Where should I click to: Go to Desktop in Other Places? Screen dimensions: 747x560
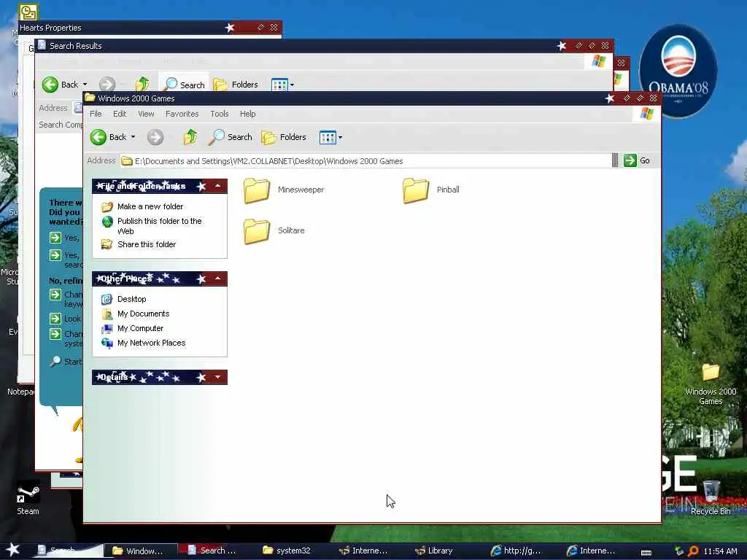coord(131,299)
